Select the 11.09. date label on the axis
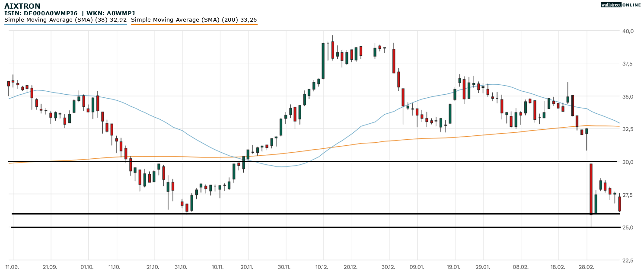Image resolution: width=644 pixels, height=269 pixels. coord(13,267)
